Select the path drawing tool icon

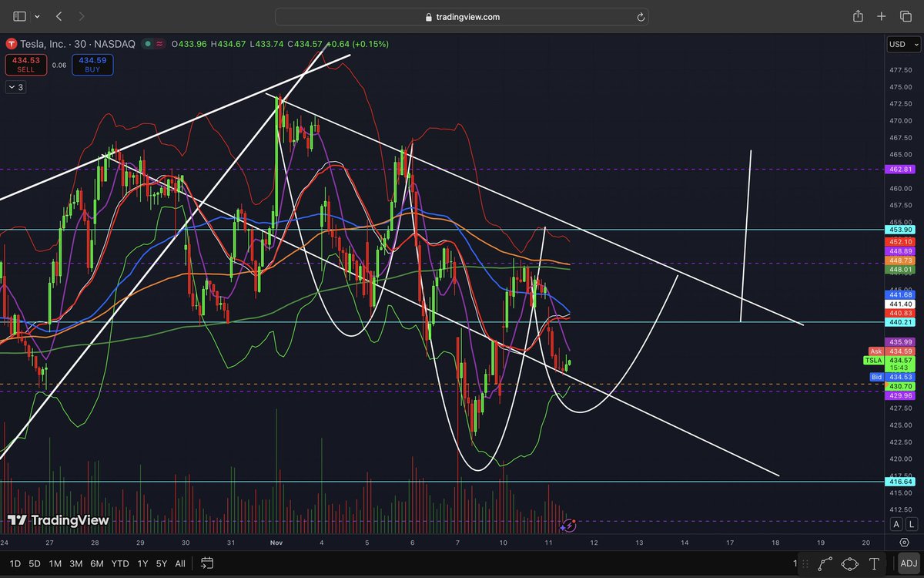[x=825, y=563]
